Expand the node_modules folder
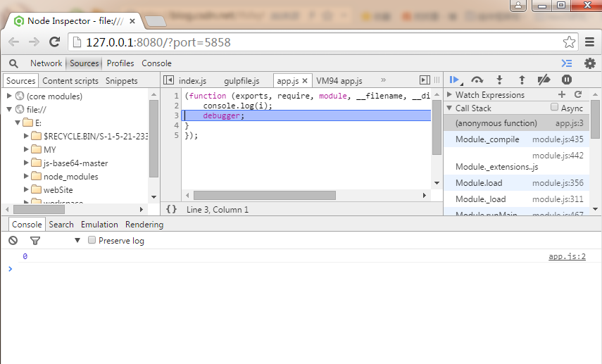Image resolution: width=602 pixels, height=364 pixels. 26,177
